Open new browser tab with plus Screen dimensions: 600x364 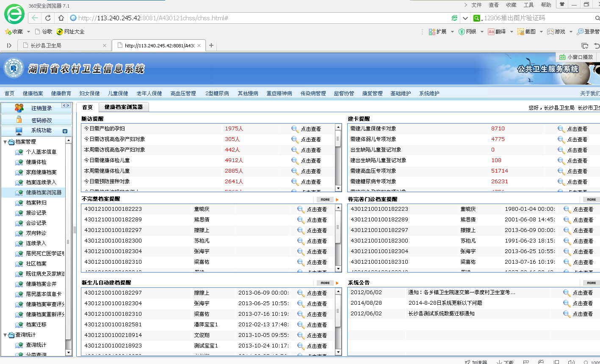point(211,45)
